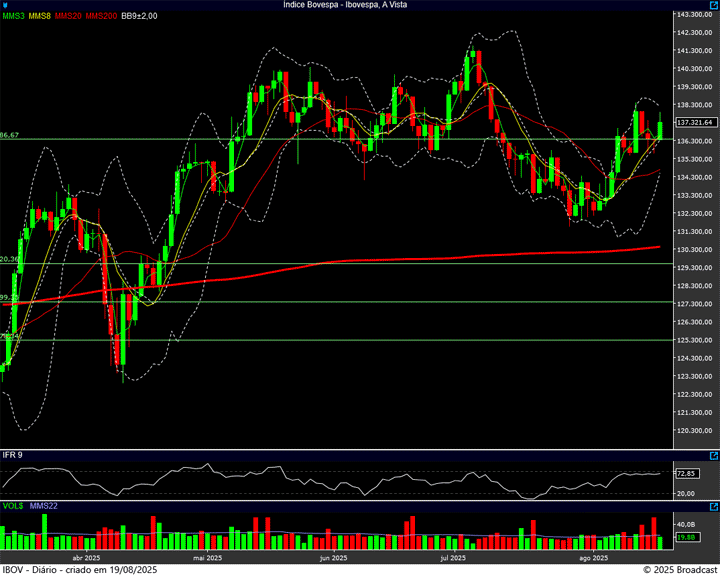Click the IFR 9 panel title

pyautogui.click(x=12, y=455)
